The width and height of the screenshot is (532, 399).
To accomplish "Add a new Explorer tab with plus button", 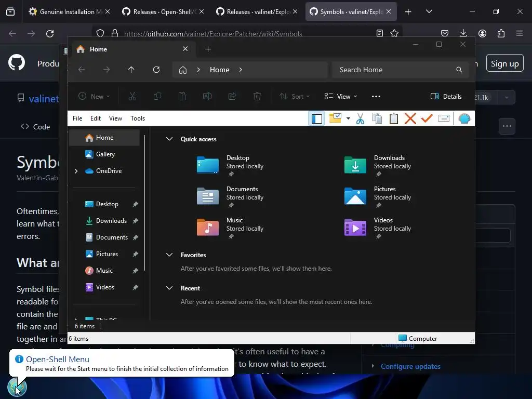I will (208, 49).
